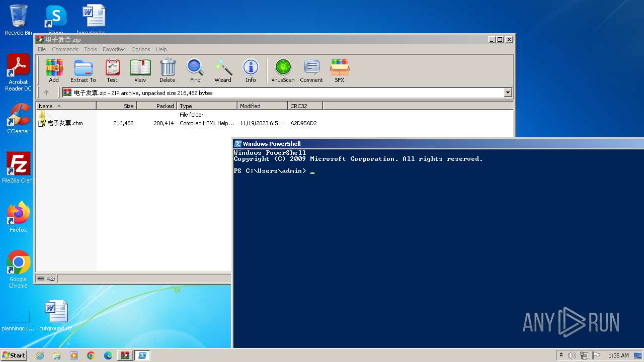
Task: Click the Extract To toolbar icon
Action: point(83,70)
